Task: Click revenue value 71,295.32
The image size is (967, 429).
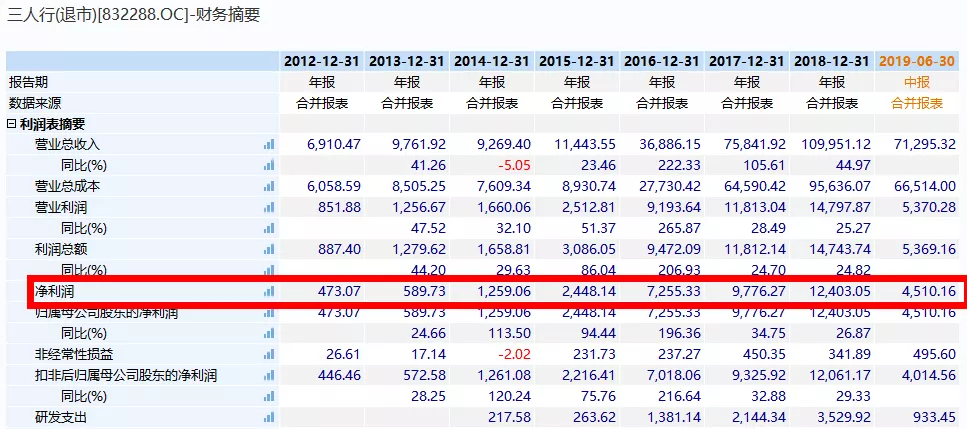Action: (924, 145)
